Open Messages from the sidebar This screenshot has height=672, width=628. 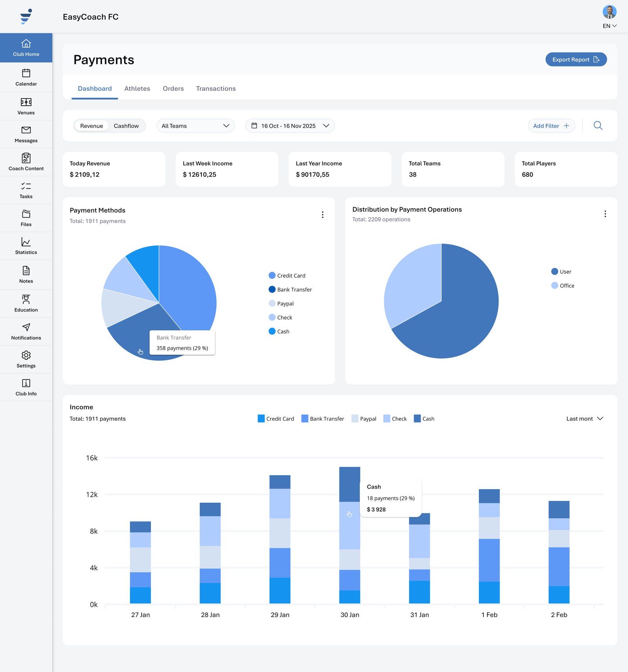[26, 134]
